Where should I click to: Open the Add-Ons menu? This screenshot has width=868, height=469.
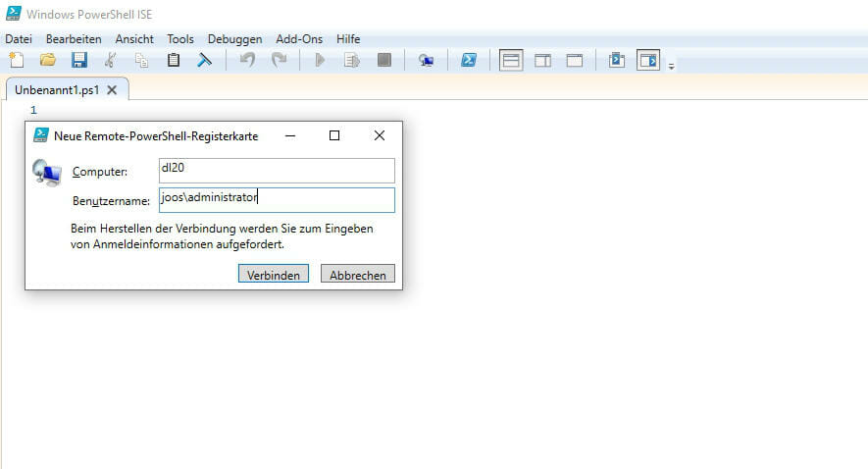[299, 39]
